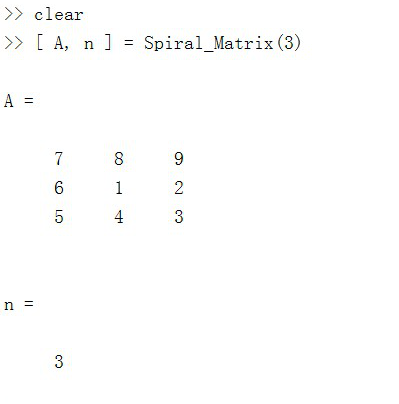Click the >> prompt before [ A, n ]
This screenshot has width=399, height=404.
tap(14, 43)
